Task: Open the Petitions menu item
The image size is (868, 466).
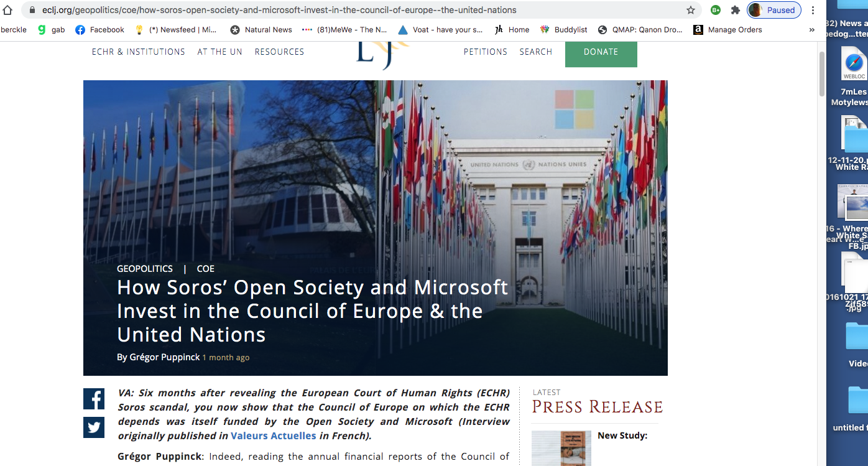Action: pyautogui.click(x=486, y=52)
